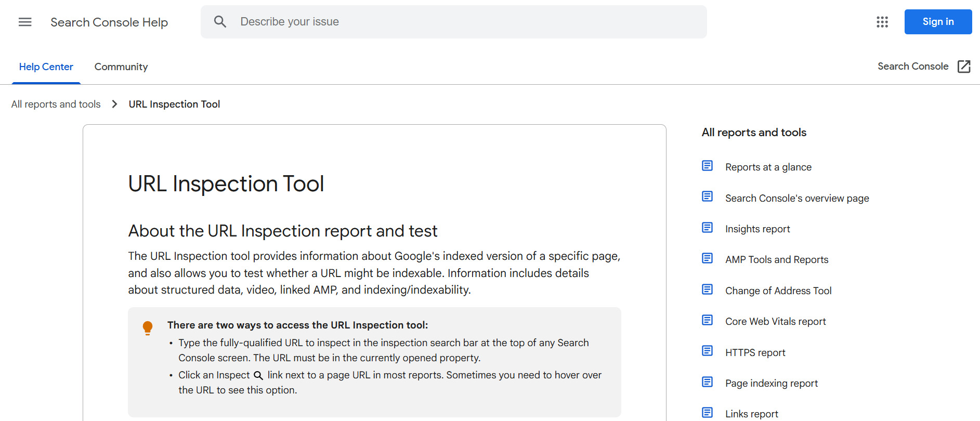
Task: Open the hamburger main menu
Action: click(25, 22)
